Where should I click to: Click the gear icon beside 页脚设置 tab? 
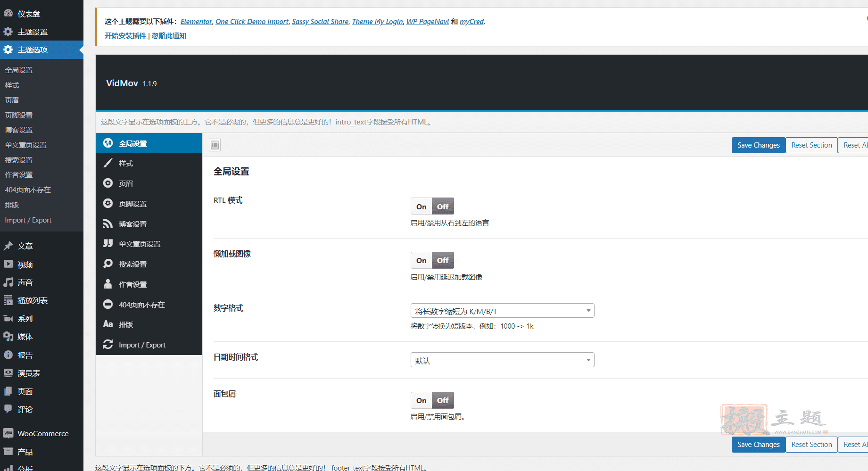pyautogui.click(x=108, y=203)
